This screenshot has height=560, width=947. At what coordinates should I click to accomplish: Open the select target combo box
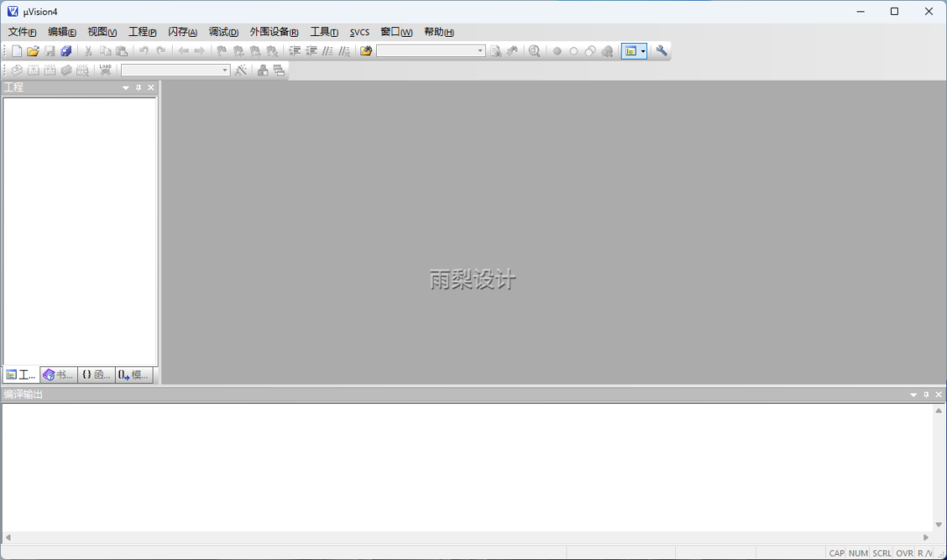click(174, 70)
